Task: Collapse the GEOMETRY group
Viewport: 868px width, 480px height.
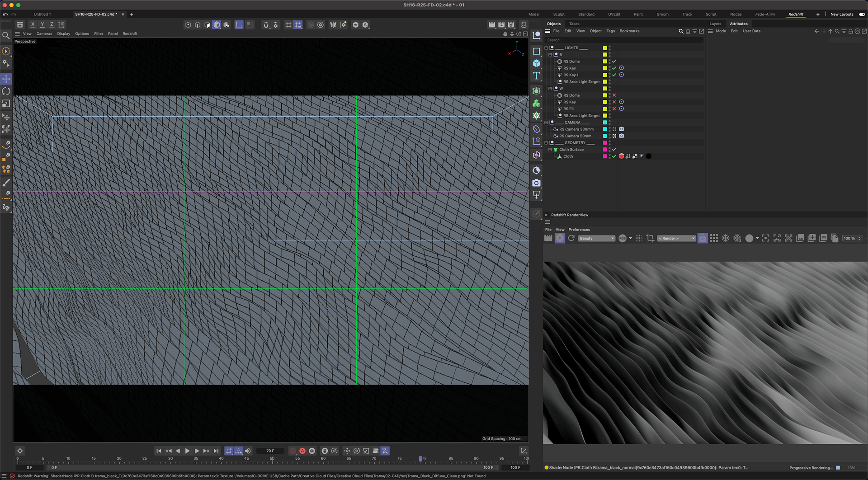Action: click(546, 143)
